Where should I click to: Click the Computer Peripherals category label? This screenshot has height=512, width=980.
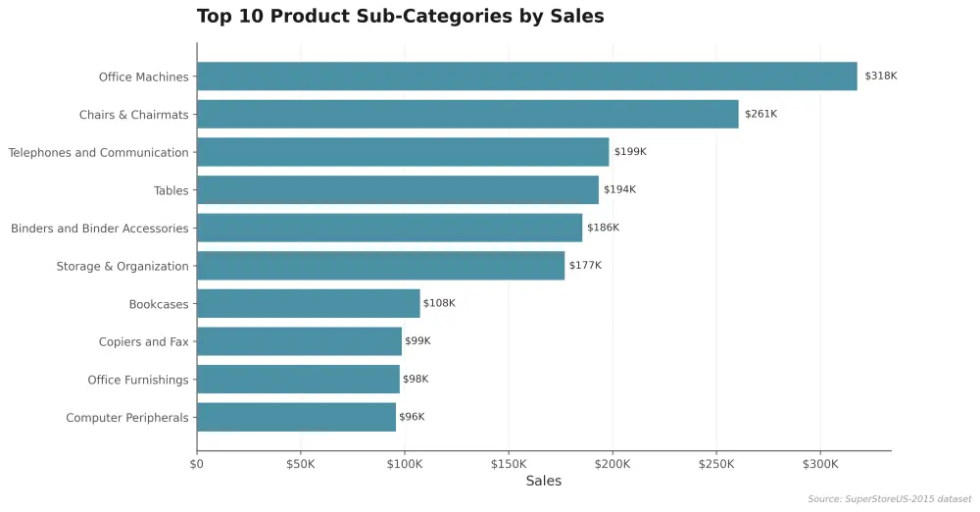tap(126, 418)
